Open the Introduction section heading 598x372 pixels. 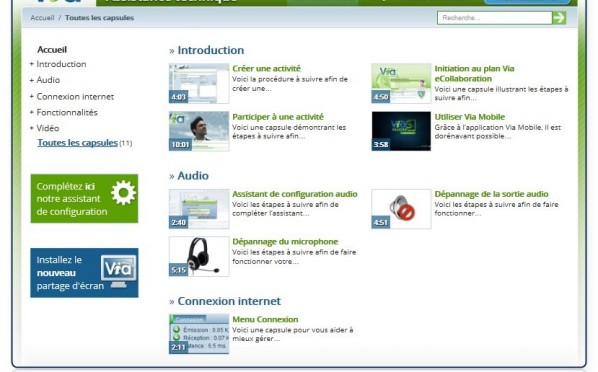[x=211, y=50]
